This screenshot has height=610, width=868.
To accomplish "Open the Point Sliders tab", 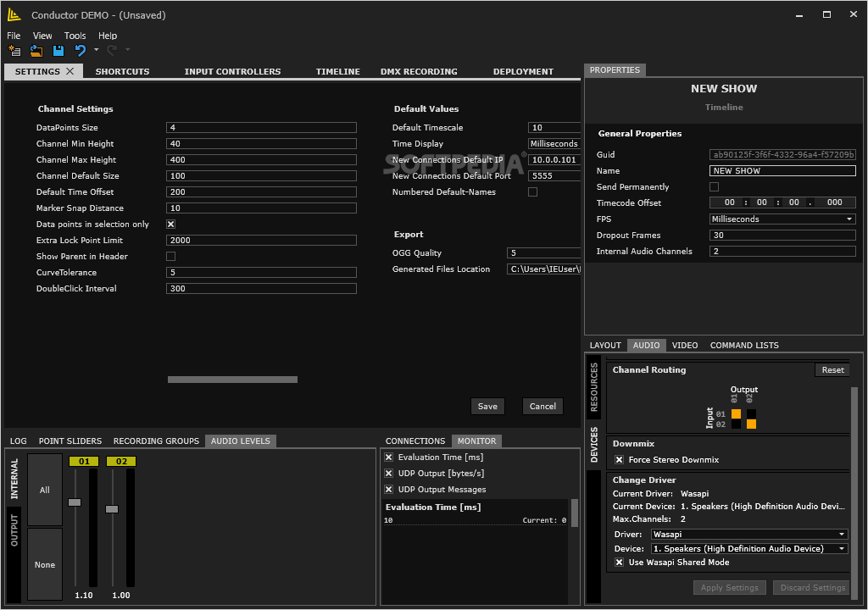I will (x=70, y=441).
